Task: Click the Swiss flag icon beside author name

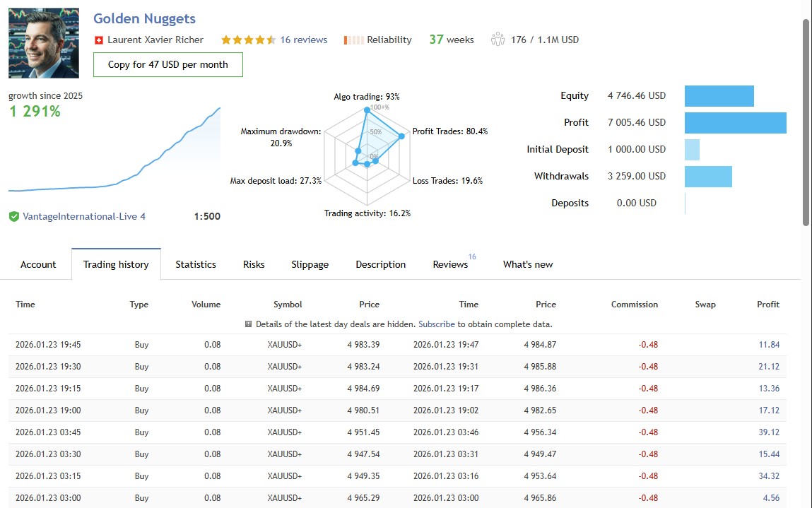Action: coord(99,40)
